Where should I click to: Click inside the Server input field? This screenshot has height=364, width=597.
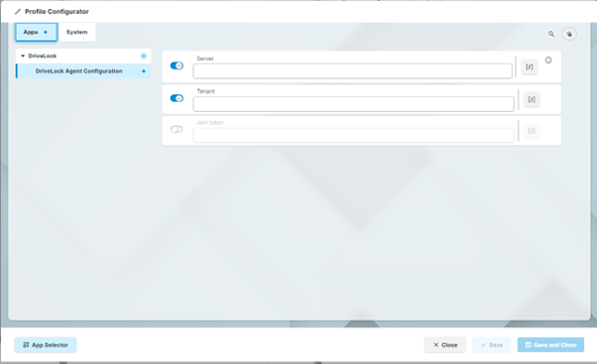(x=353, y=71)
